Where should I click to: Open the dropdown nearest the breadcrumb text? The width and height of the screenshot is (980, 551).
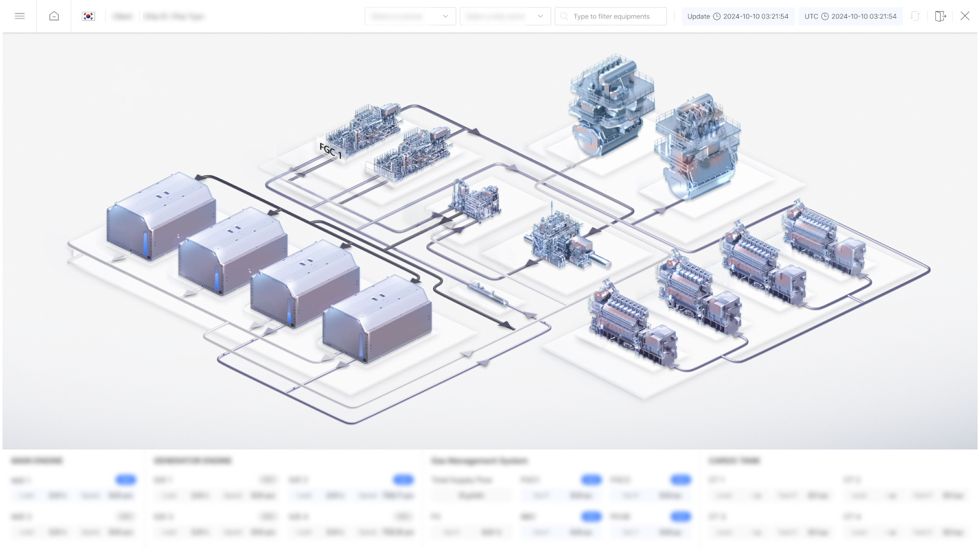[x=410, y=17]
